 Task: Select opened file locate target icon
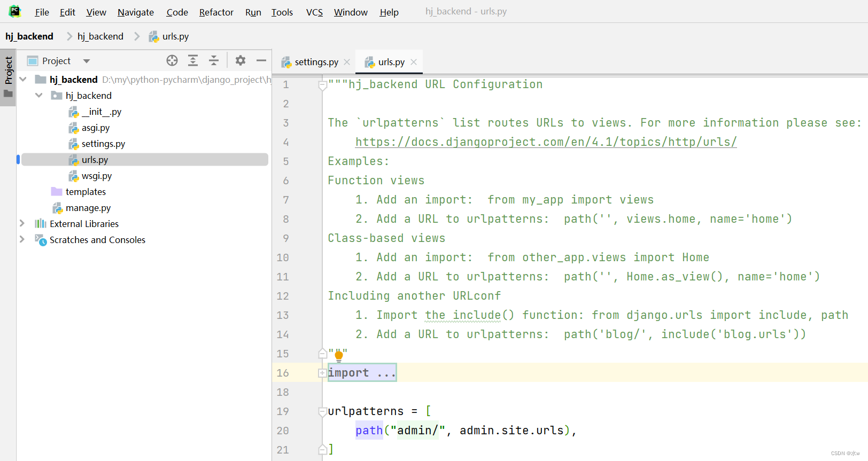[172, 60]
